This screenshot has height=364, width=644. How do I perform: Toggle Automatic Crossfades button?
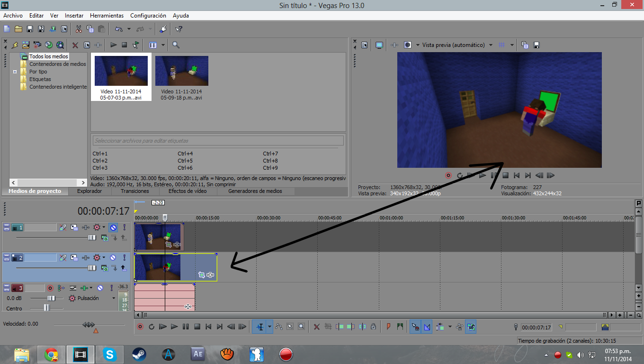tap(427, 327)
